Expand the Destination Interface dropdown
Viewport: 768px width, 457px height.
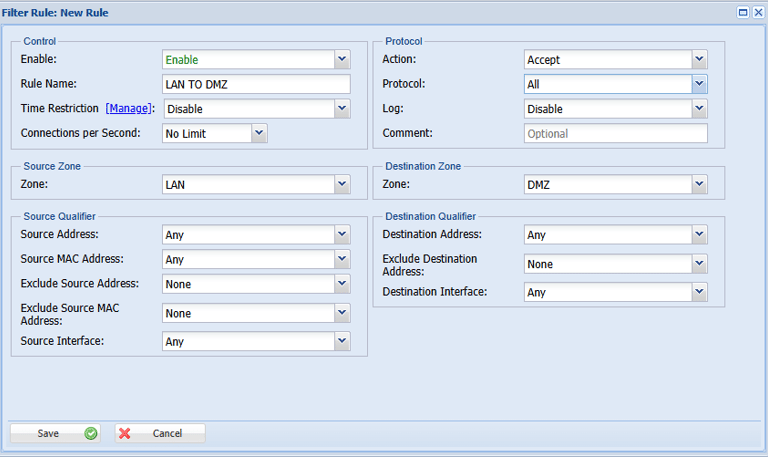point(699,293)
